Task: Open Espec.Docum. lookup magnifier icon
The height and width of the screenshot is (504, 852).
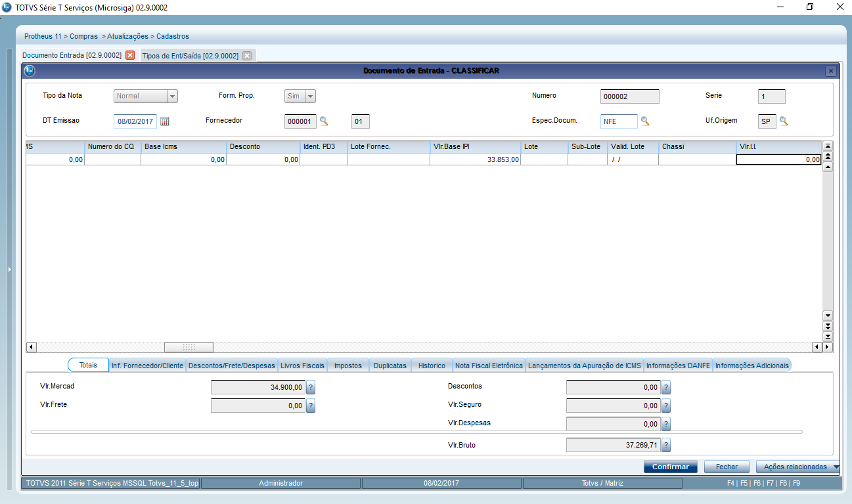Action: (645, 121)
